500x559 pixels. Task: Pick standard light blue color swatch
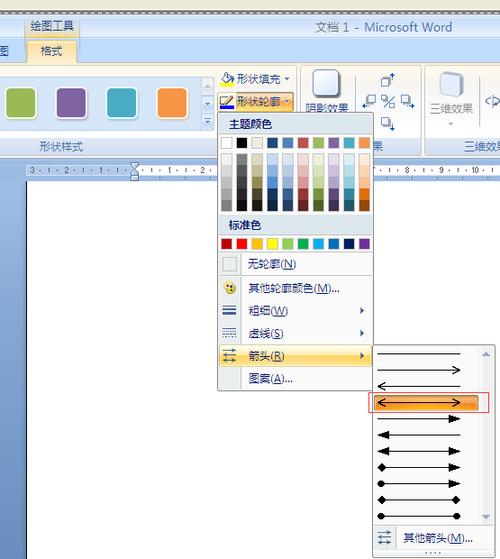[x=318, y=244]
